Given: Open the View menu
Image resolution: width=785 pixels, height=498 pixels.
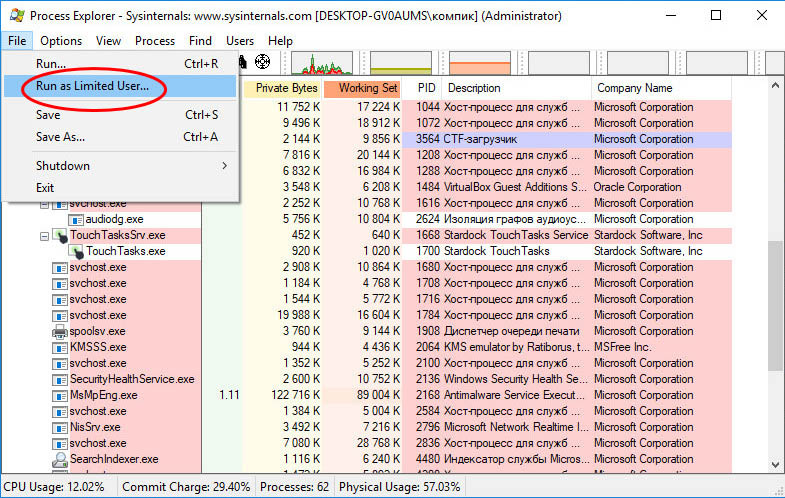Looking at the screenshot, I should point(108,41).
